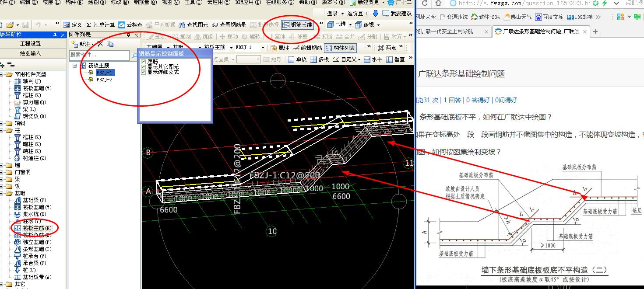Toggle the 钢筋三维 rebar 3D view button

click(x=297, y=24)
